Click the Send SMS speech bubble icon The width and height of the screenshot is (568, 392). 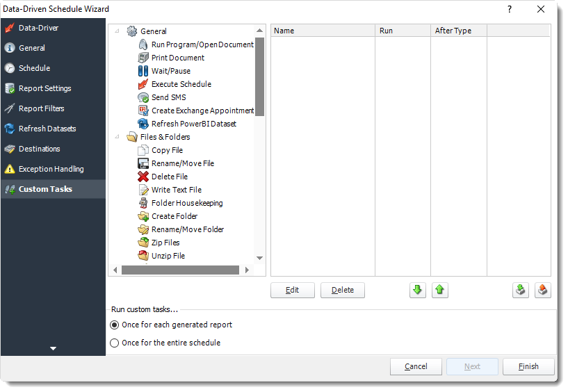pyautogui.click(x=143, y=97)
